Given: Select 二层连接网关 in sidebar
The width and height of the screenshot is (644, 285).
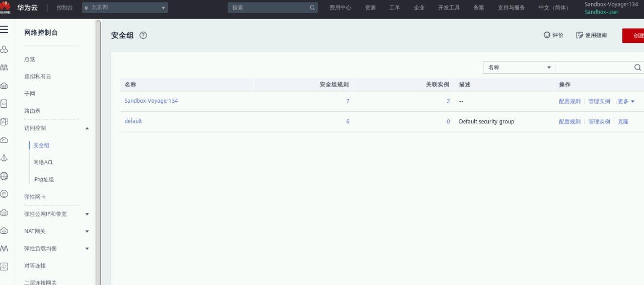Looking at the screenshot, I should click(40, 282).
